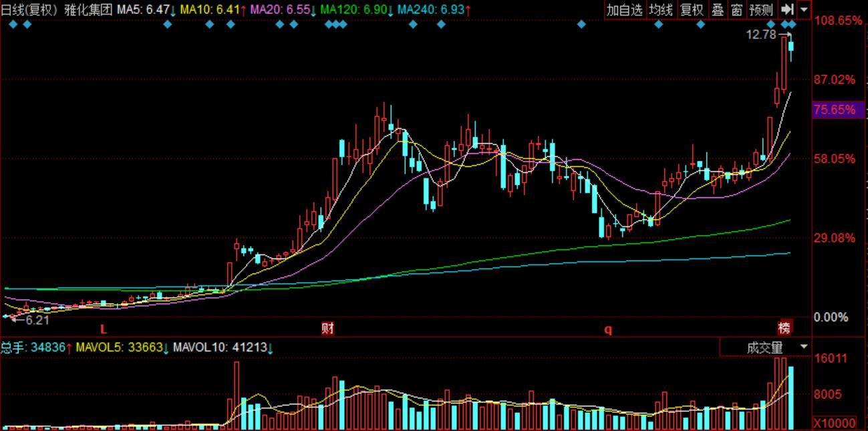Click the 58.05% axis label
Screen dimensions: 868x431
(835, 158)
